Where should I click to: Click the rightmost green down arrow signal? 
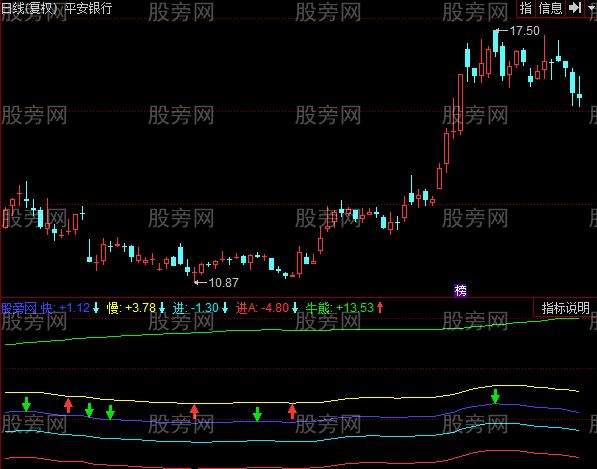click(495, 396)
